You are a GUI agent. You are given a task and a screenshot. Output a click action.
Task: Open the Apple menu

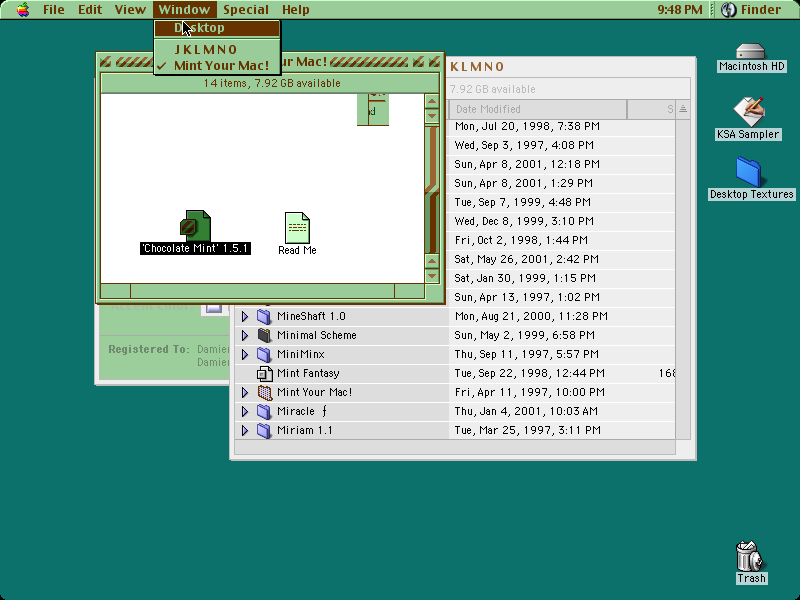23,9
